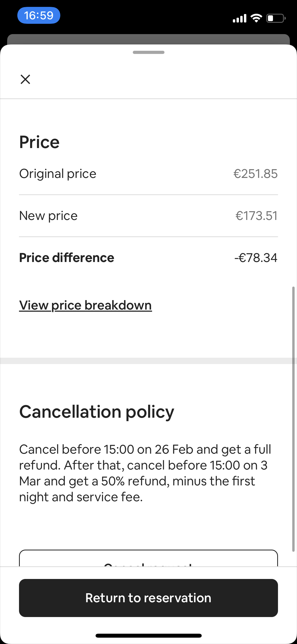
Task: Select the Original price row
Action: point(148,174)
